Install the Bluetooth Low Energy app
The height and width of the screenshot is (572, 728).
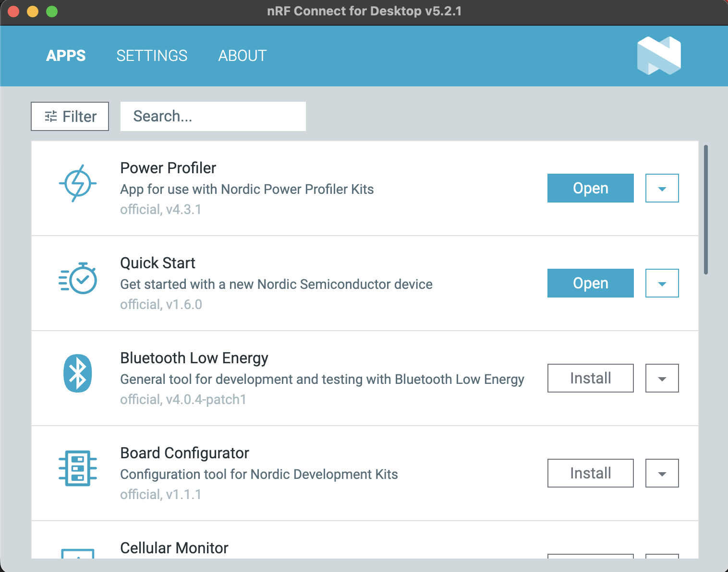point(591,378)
